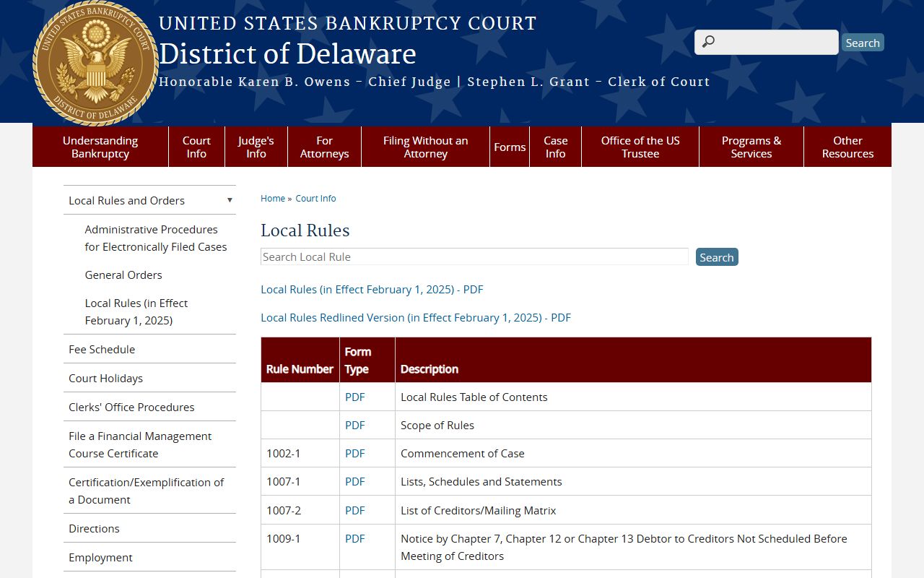Focus the Search Local Rule field
This screenshot has height=578, width=924.
click(474, 256)
